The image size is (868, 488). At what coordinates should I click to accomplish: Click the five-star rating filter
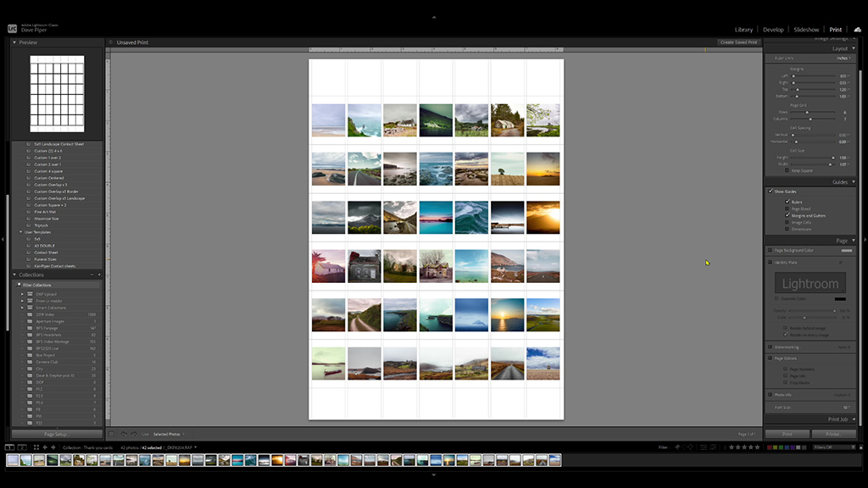[757, 447]
